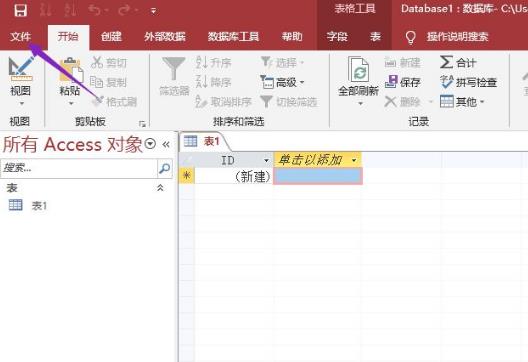Open the 高级 filter options dropdown

point(283,82)
